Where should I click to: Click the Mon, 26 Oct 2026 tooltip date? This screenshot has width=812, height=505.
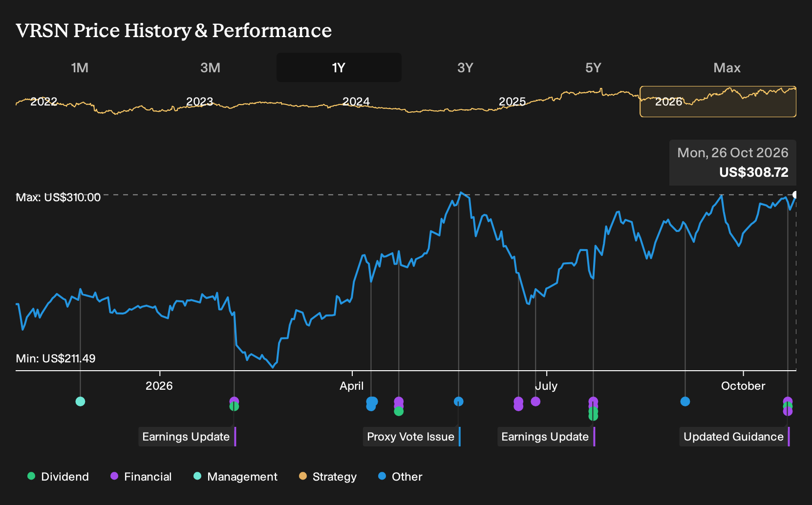733,153
